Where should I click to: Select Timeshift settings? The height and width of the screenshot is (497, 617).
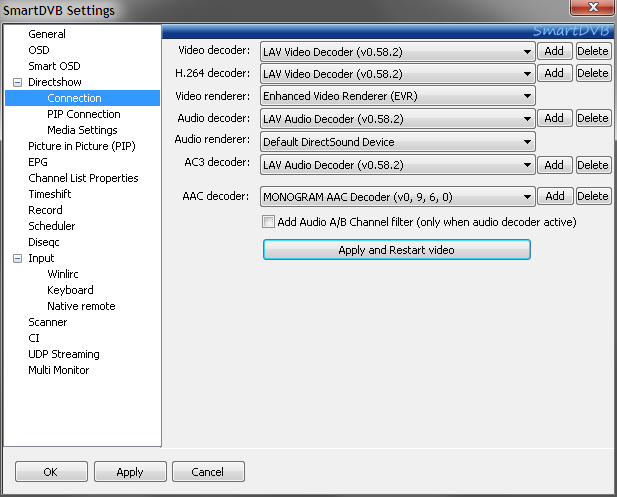pyautogui.click(x=50, y=194)
